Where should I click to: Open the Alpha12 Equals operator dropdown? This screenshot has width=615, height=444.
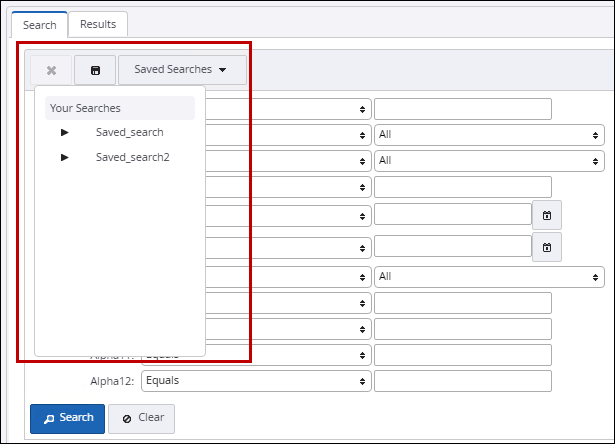pos(256,381)
